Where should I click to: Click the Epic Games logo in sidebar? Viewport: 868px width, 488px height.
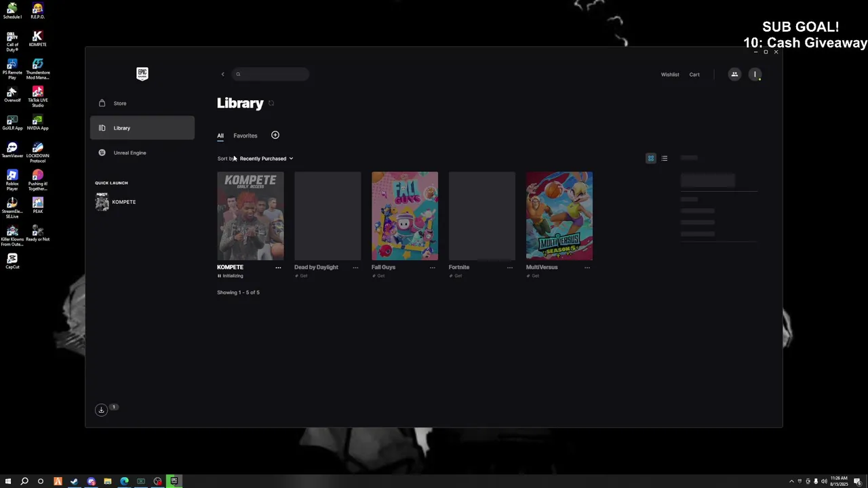click(142, 74)
